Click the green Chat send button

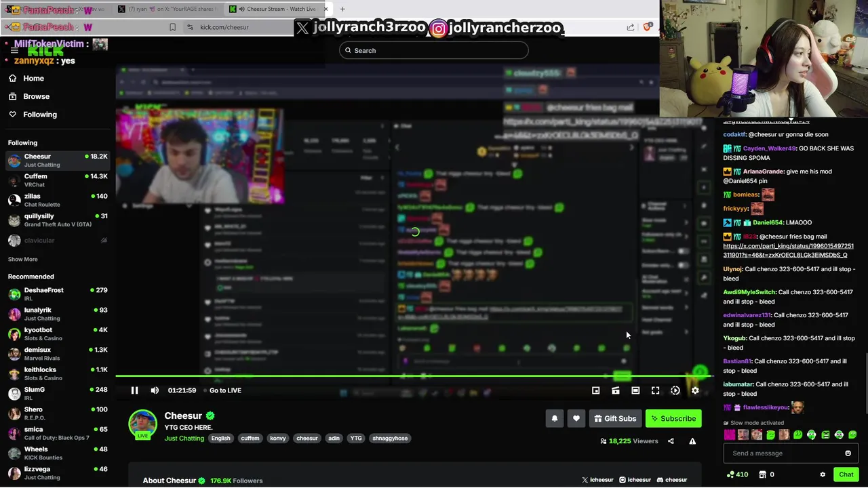(846, 474)
